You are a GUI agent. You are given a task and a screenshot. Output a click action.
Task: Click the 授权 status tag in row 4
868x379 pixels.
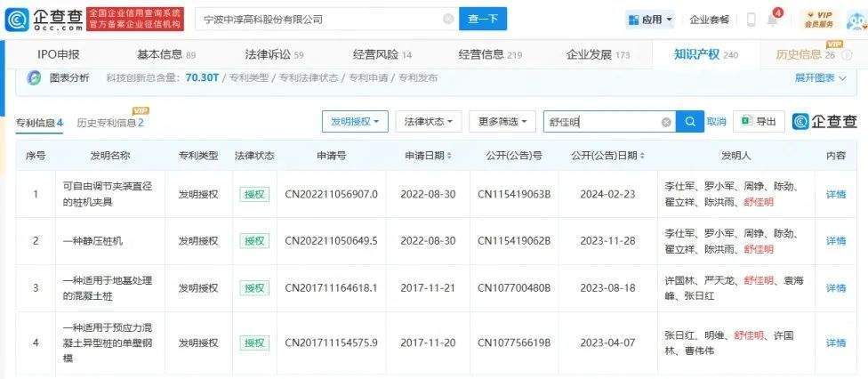[x=254, y=343]
